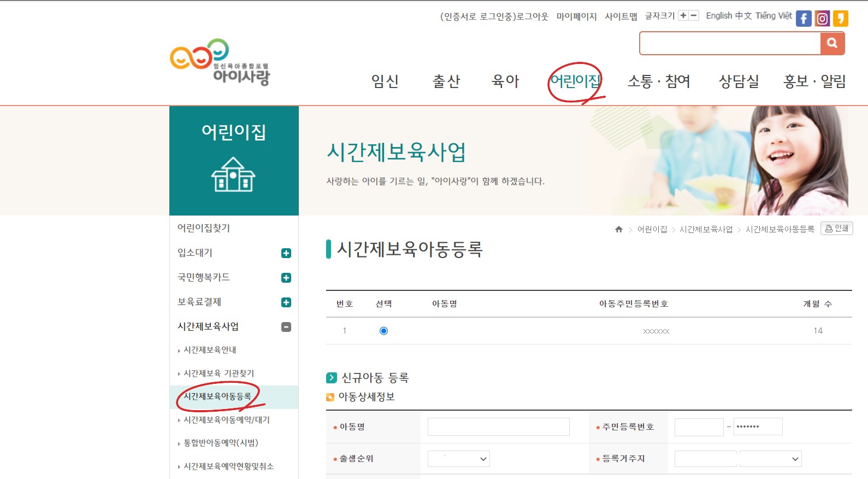Click the 개월 수 value 14

point(818,331)
